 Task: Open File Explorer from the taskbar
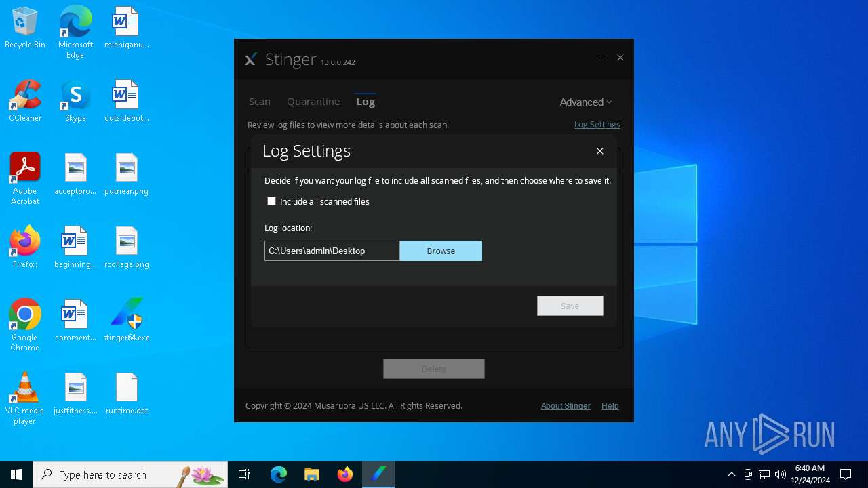point(312,474)
